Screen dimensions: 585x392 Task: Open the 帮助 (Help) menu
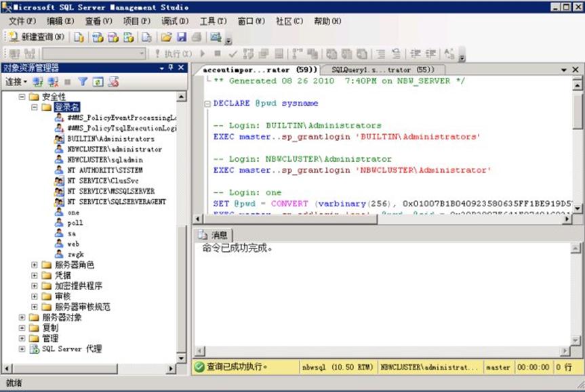click(x=327, y=21)
